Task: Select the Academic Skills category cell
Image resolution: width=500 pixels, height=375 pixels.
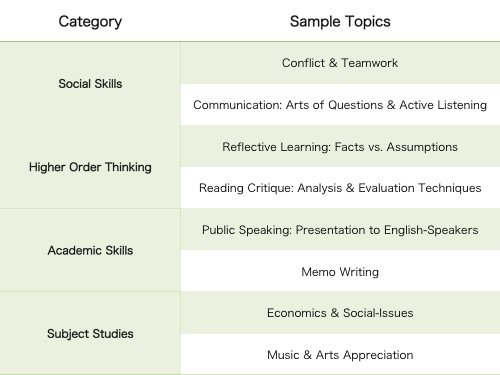Action: tap(90, 250)
